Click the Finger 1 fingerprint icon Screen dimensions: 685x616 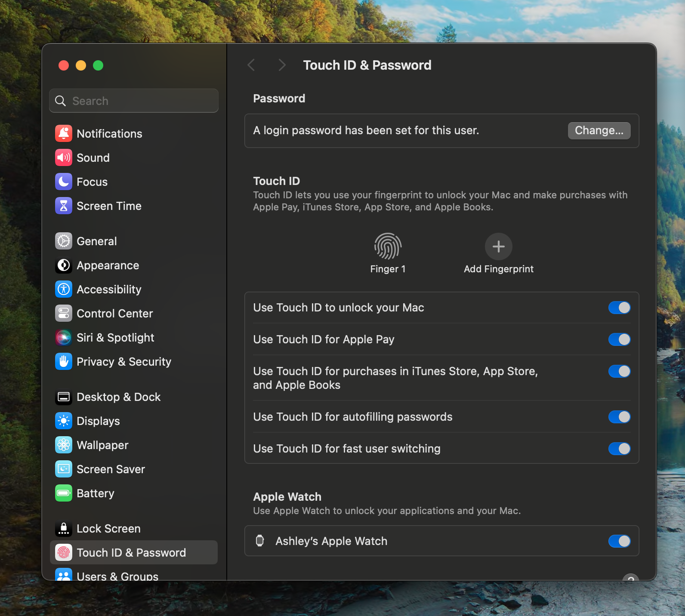pyautogui.click(x=388, y=246)
